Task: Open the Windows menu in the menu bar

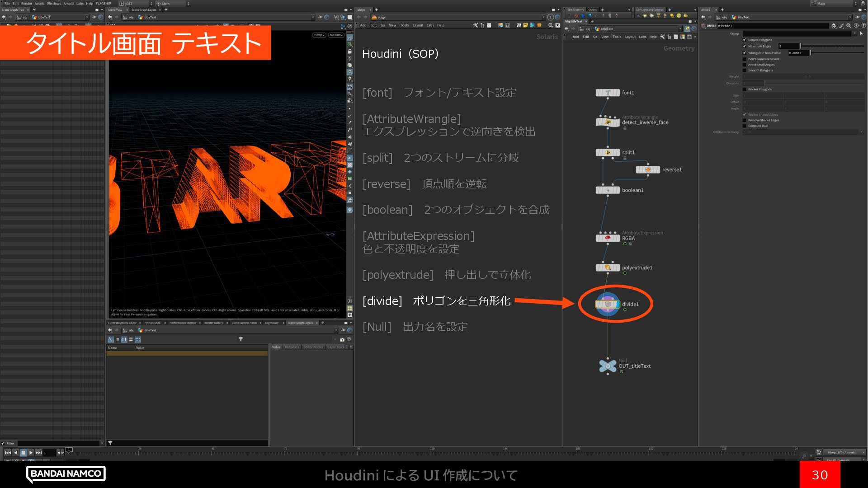Action: point(53,3)
